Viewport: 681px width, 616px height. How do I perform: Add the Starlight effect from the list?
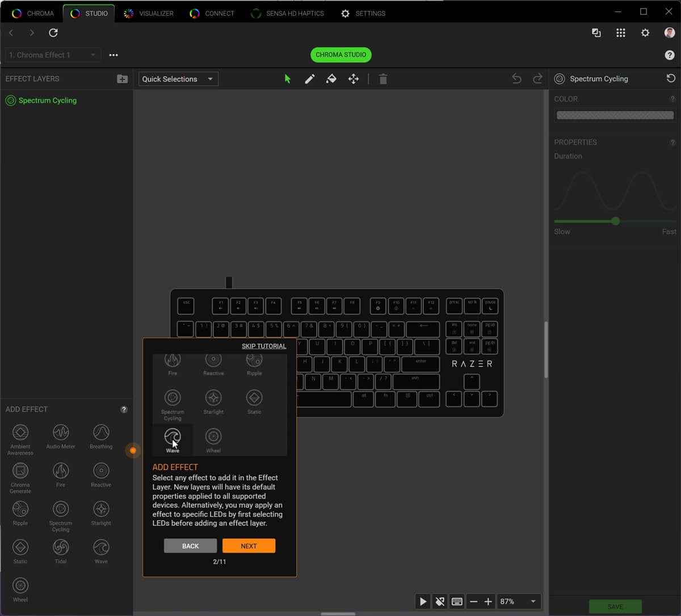[x=101, y=513]
